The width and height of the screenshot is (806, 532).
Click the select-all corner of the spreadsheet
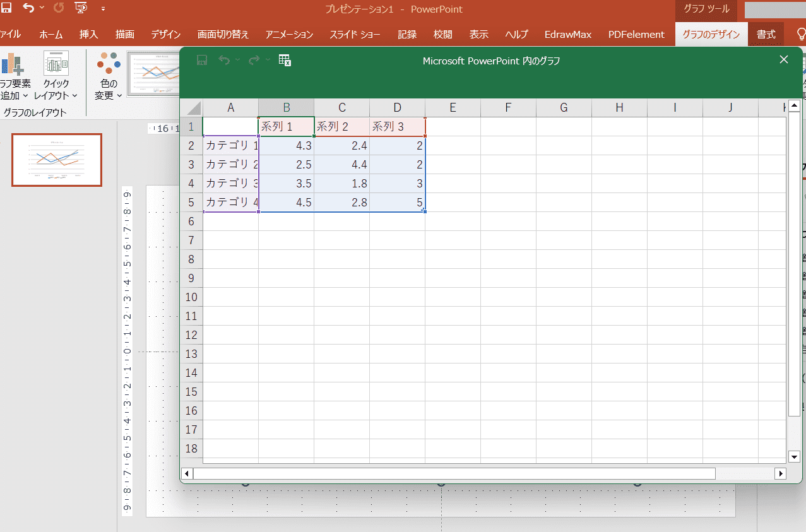point(192,108)
